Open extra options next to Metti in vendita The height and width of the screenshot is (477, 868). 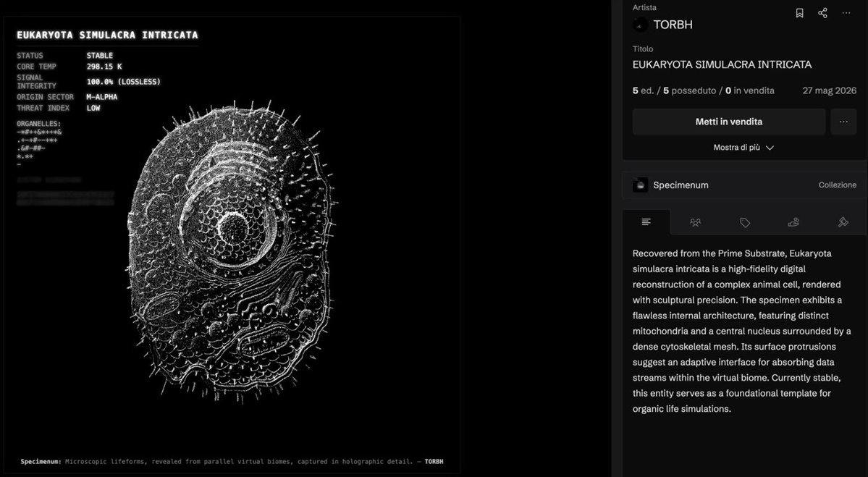click(843, 122)
